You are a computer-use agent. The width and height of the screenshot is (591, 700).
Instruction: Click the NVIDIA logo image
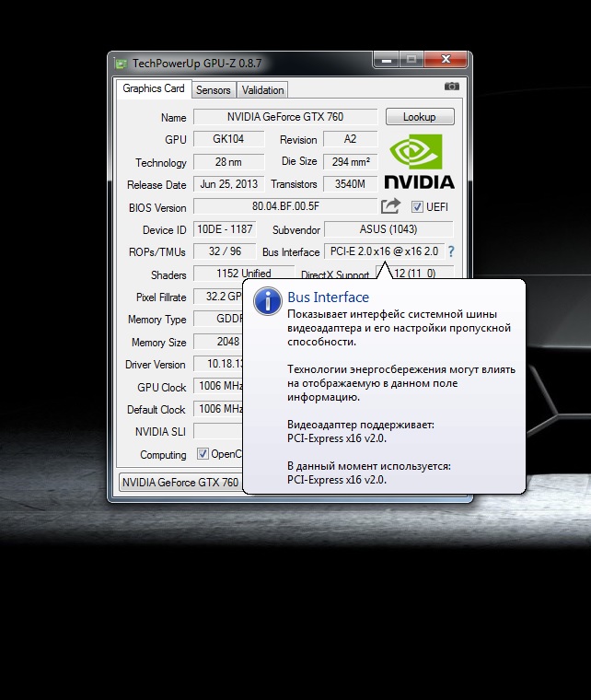(x=419, y=161)
